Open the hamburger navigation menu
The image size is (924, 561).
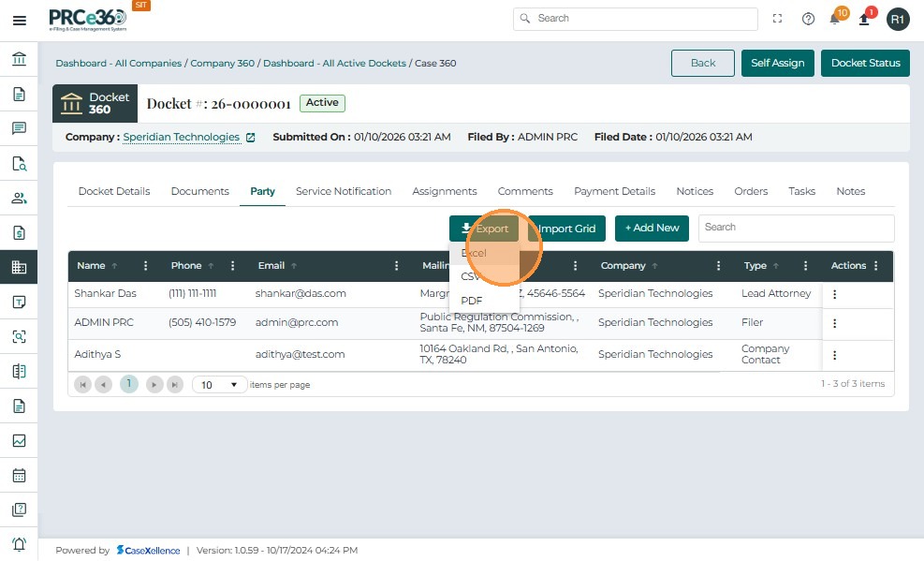coord(20,21)
